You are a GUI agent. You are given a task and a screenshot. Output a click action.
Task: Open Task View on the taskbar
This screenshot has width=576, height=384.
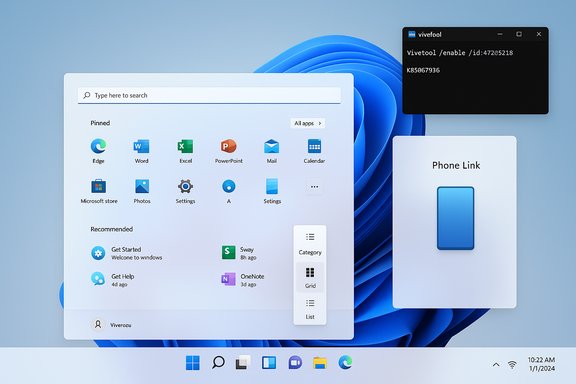tap(243, 363)
